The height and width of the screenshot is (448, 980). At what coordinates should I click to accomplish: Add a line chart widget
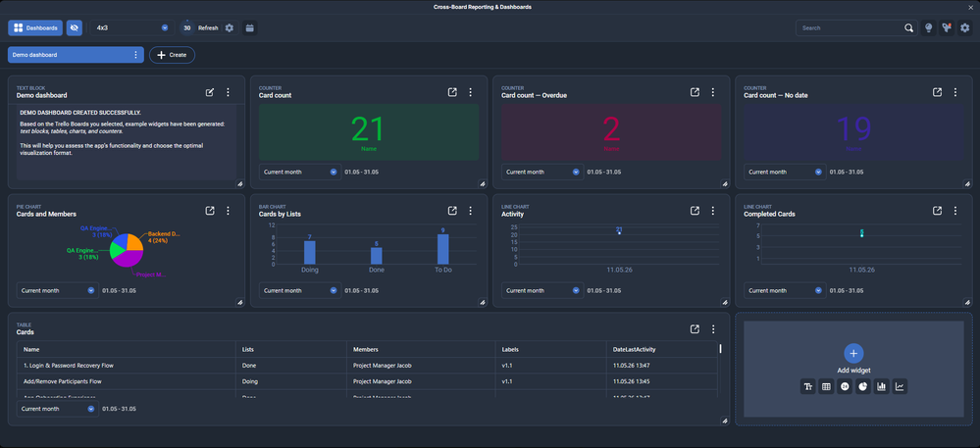point(900,387)
